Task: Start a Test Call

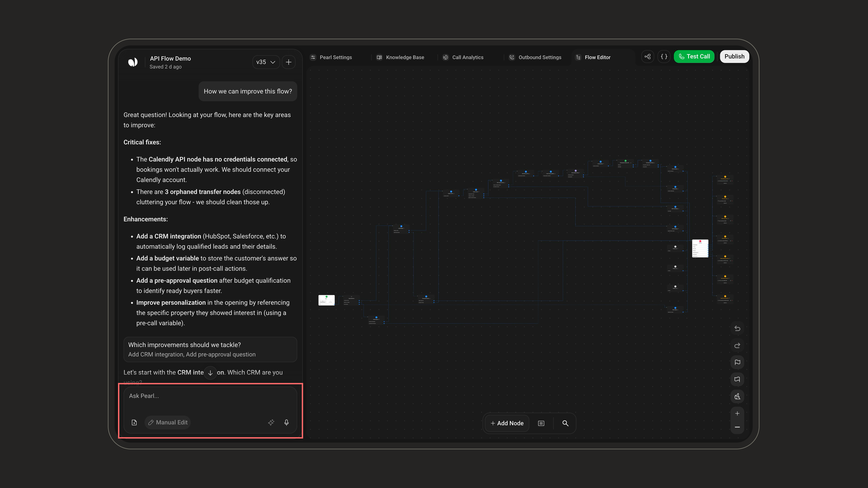Action: (694, 57)
